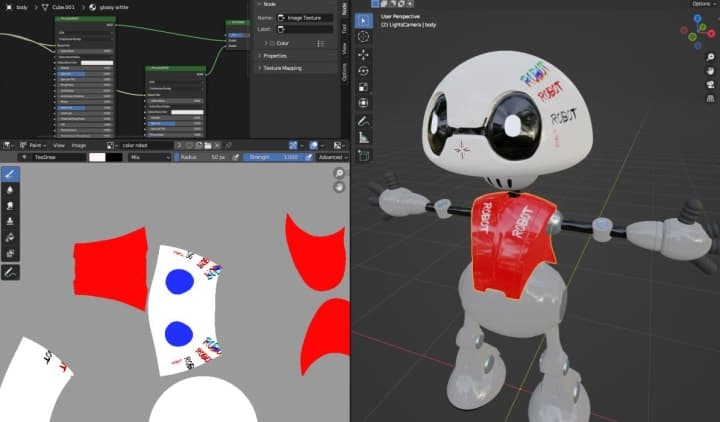Viewport: 720px width, 422px height.
Task: Select the Annotate tool in 3D viewport
Action: 363,120
